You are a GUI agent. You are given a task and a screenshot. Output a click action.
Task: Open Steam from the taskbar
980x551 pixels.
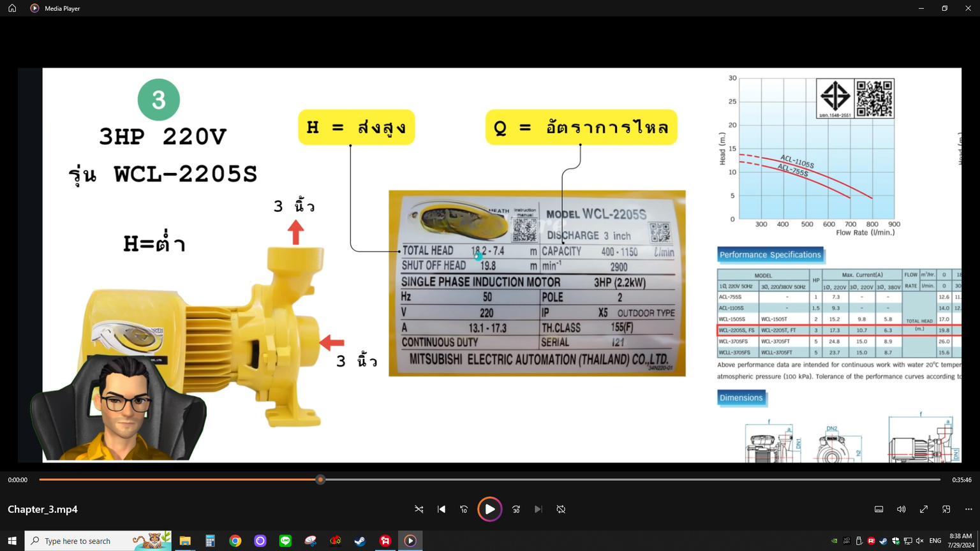360,541
